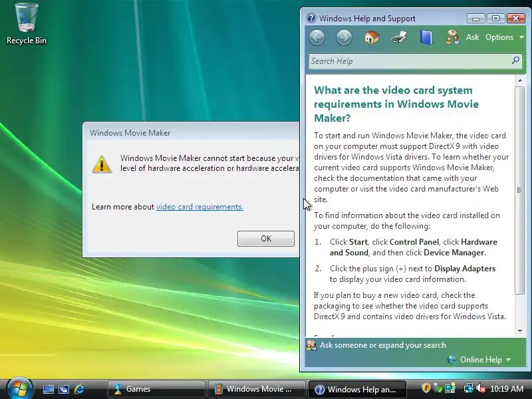This screenshot has height=399, width=532.
Task: Click the Ask people icon in Help toolbar
Action: point(453,37)
